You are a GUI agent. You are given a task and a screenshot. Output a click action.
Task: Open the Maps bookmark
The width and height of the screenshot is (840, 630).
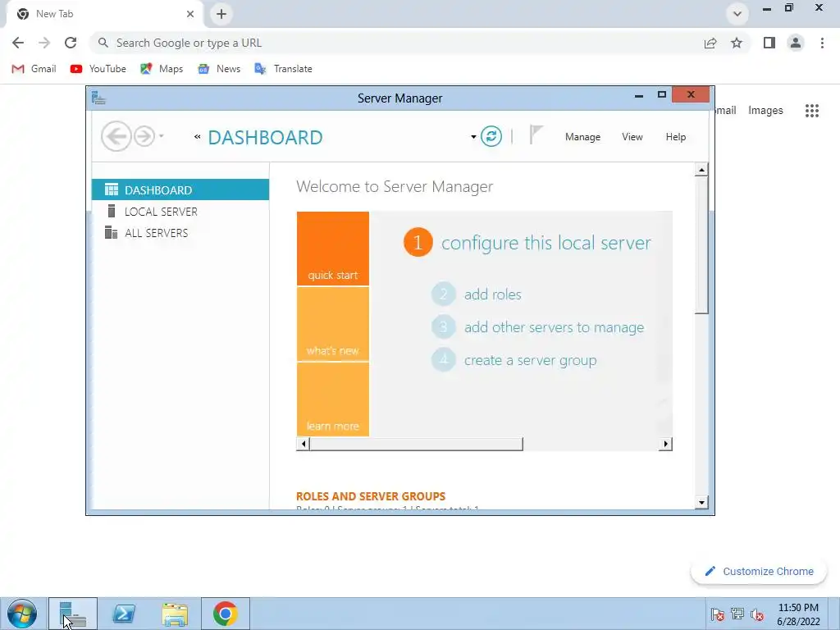pos(162,69)
